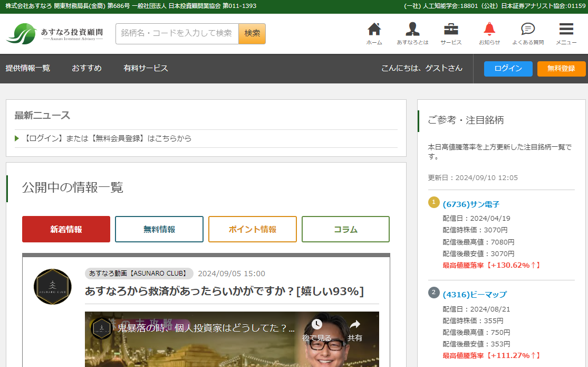Click the あすなろ投資顧問 logo
The height and width of the screenshot is (367, 588).
tap(55, 34)
